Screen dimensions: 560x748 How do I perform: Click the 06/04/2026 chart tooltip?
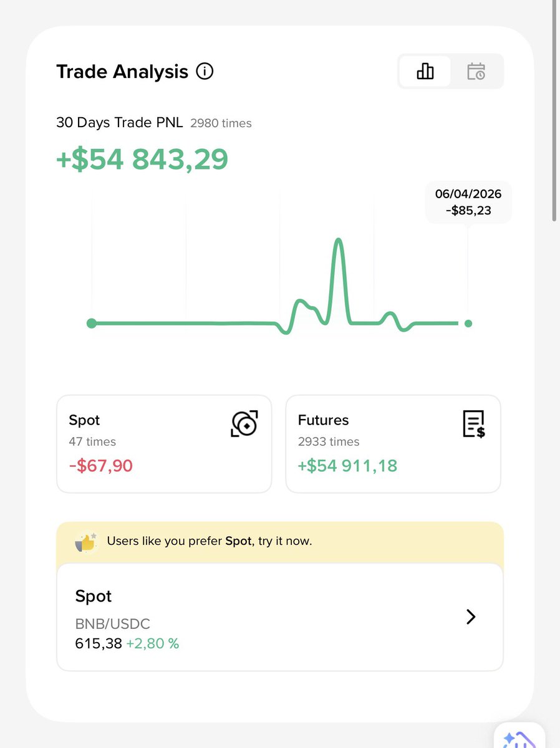[x=468, y=203]
